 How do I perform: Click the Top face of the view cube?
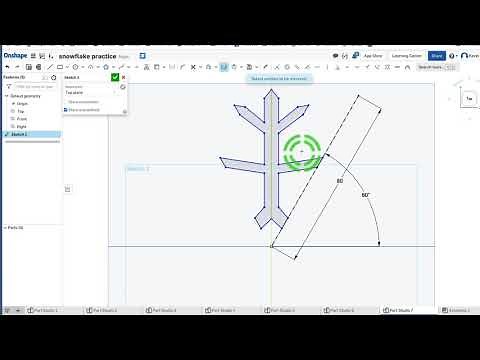click(469, 99)
